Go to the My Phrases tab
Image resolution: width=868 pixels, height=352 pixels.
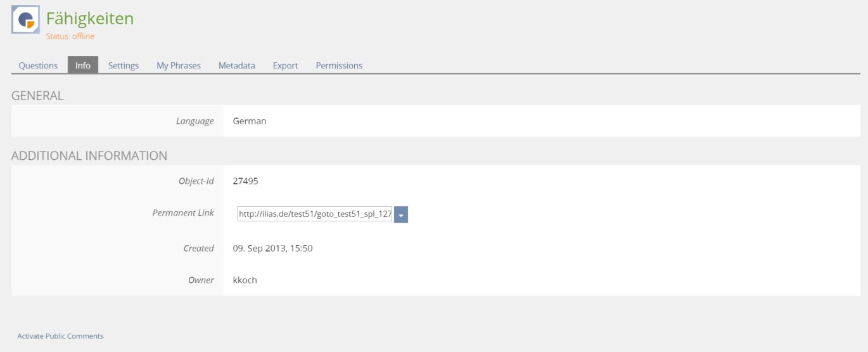[179, 65]
